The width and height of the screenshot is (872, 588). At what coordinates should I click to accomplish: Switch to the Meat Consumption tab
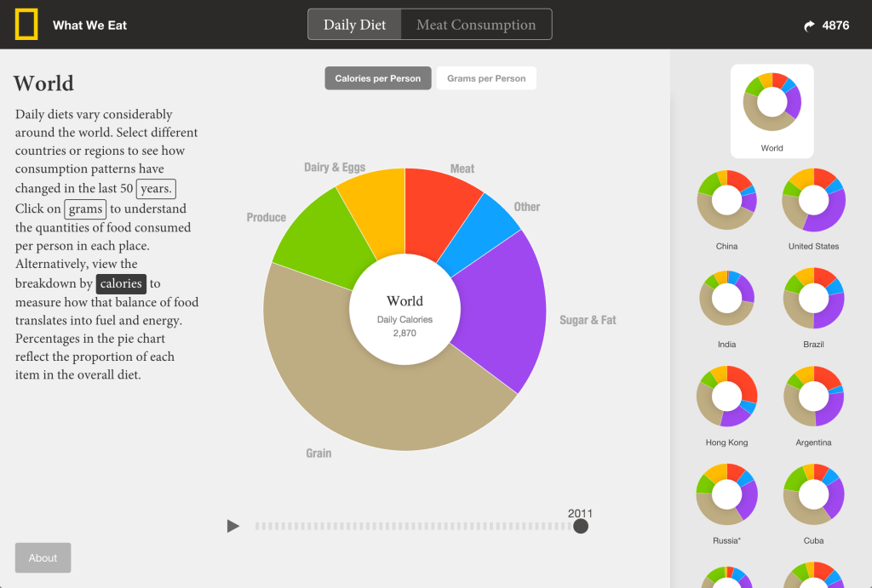(x=475, y=24)
